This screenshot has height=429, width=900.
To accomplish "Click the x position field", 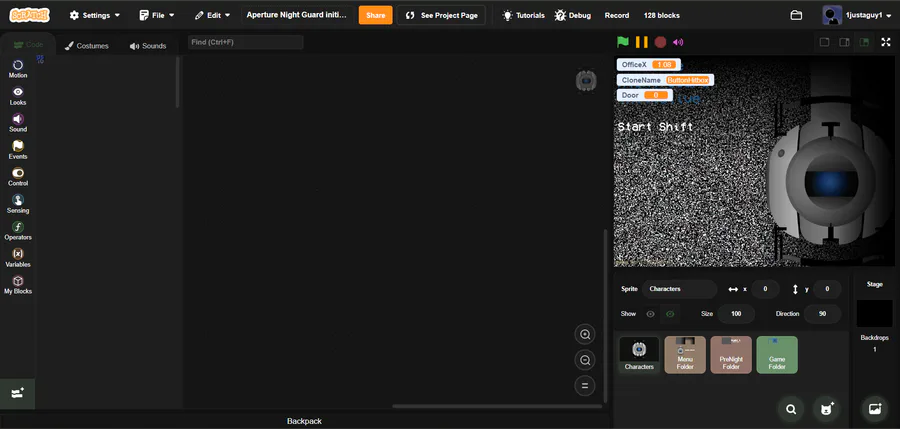I will pos(765,289).
